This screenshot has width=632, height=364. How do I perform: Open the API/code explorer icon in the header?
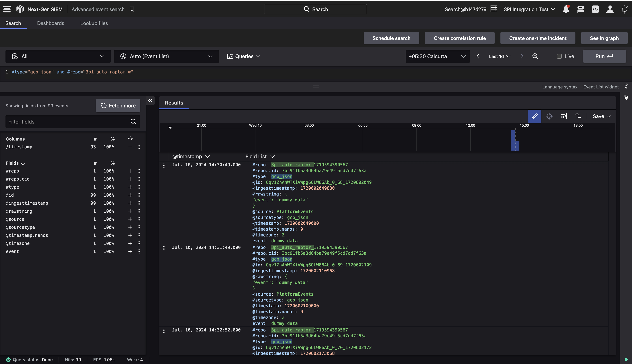point(595,9)
